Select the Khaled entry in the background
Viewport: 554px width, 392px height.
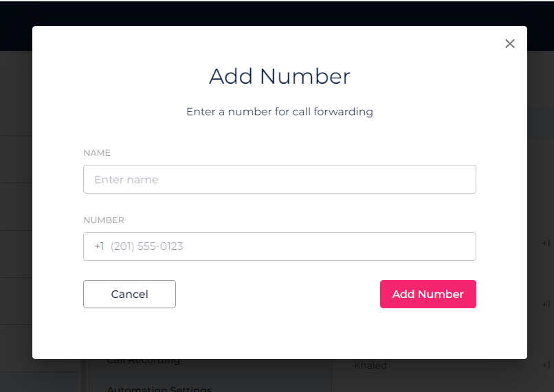[370, 366]
